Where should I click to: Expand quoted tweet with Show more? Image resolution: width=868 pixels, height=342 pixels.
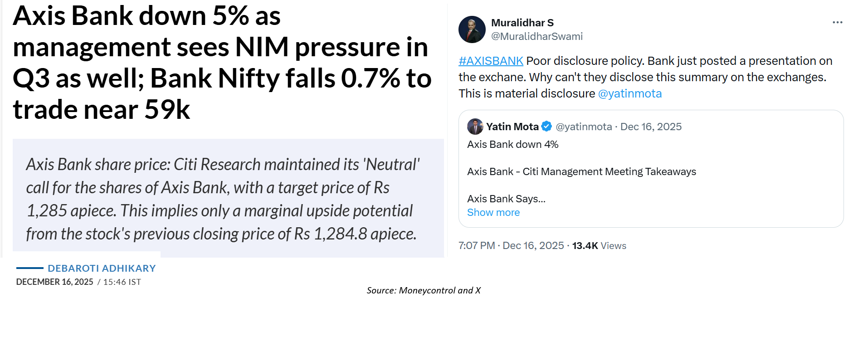493,212
